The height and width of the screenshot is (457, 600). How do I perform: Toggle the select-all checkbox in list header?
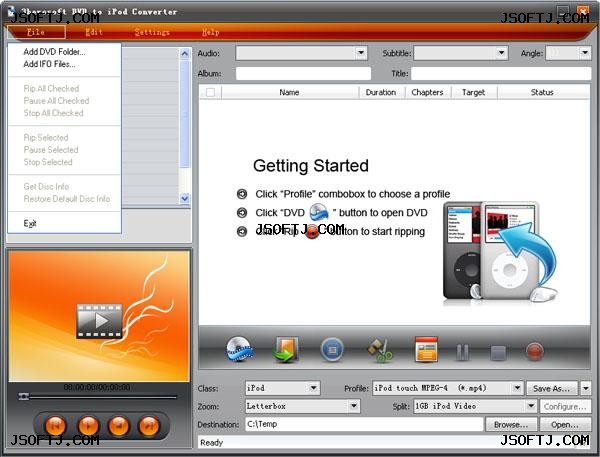(x=210, y=92)
